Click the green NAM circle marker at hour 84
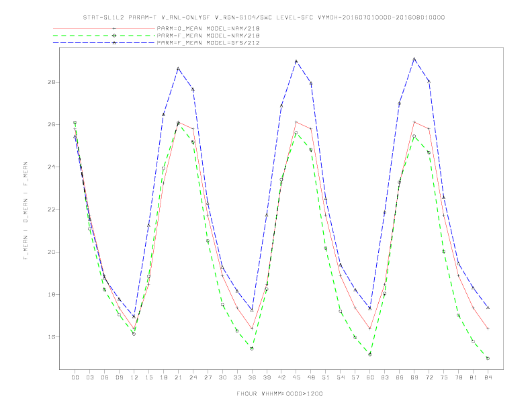This screenshot has width=532, height=411. (x=488, y=358)
